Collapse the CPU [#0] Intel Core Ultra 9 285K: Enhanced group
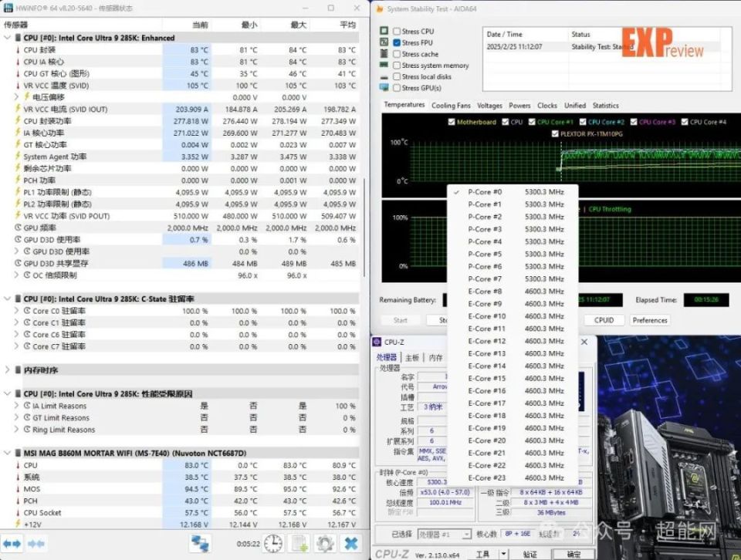This screenshot has height=560, width=741. [7, 37]
